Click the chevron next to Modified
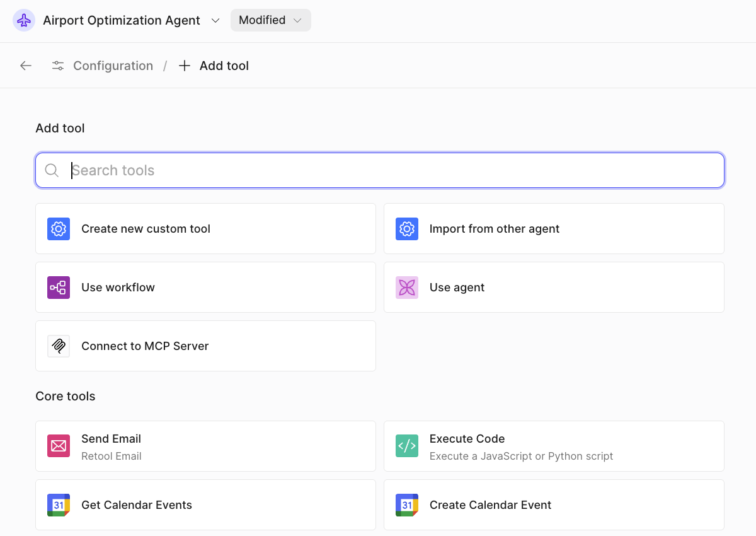The height and width of the screenshot is (536, 756). [297, 20]
